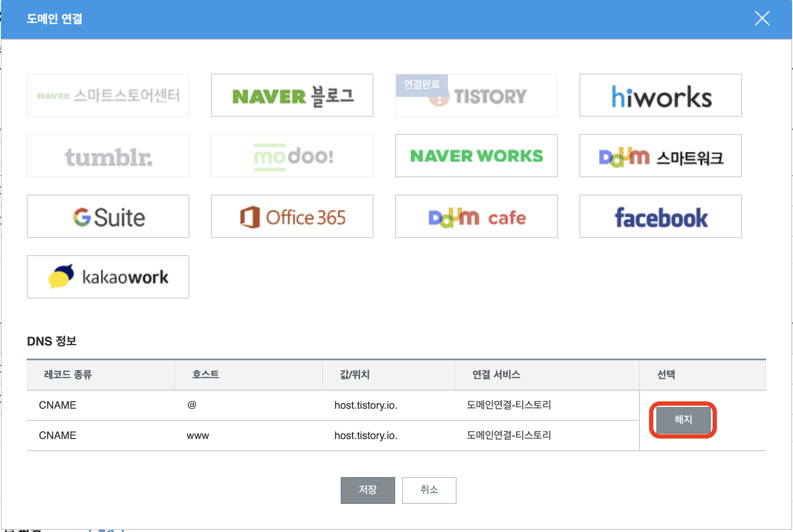This screenshot has width=793, height=532.
Task: Click the 도메인 연결 dialog title
Action: [54, 19]
